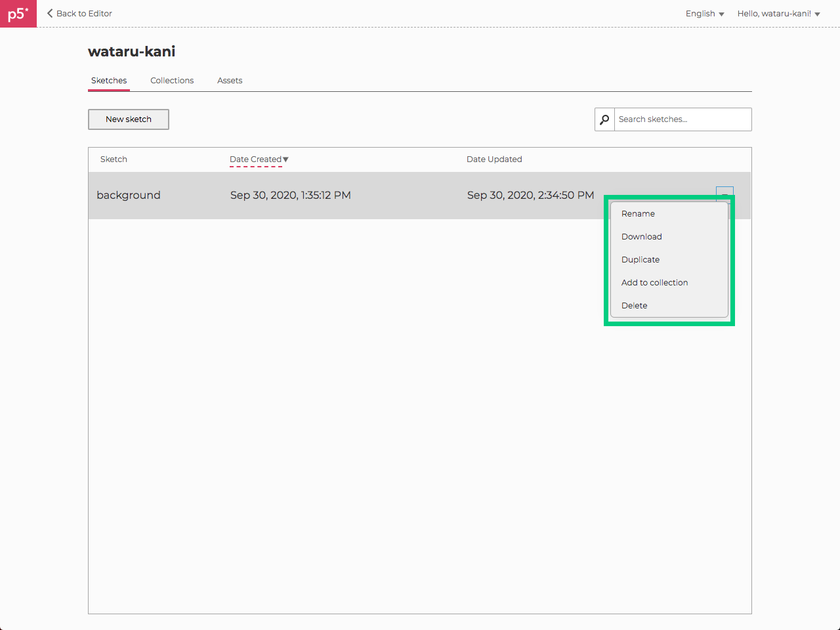Focus the Search sketches field
This screenshot has height=630, width=840.
click(x=682, y=119)
